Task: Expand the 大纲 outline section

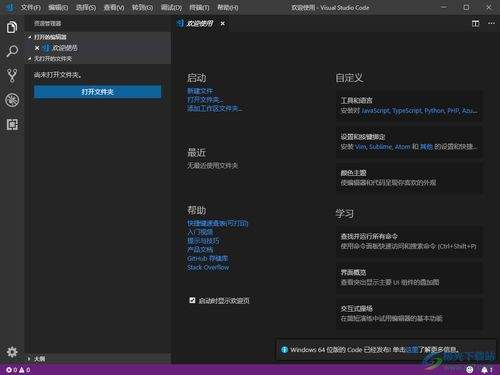Action: tap(39, 359)
